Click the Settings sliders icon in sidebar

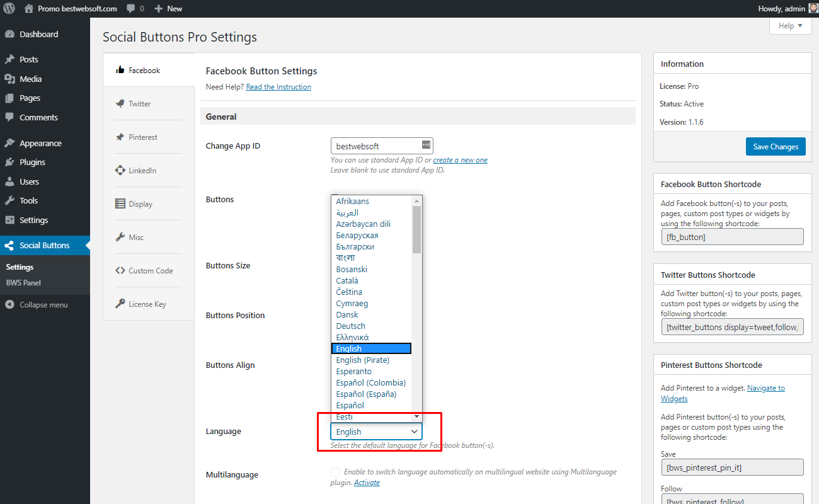(9, 220)
